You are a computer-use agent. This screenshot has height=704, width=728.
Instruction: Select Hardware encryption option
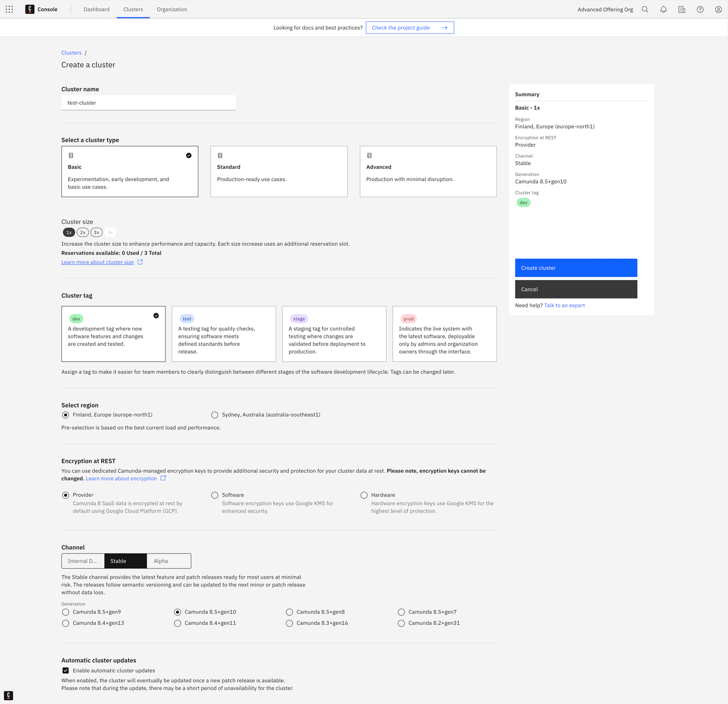click(364, 495)
